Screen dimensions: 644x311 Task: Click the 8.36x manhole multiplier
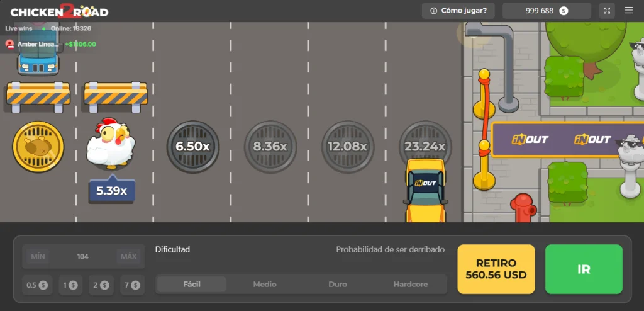coord(270,147)
